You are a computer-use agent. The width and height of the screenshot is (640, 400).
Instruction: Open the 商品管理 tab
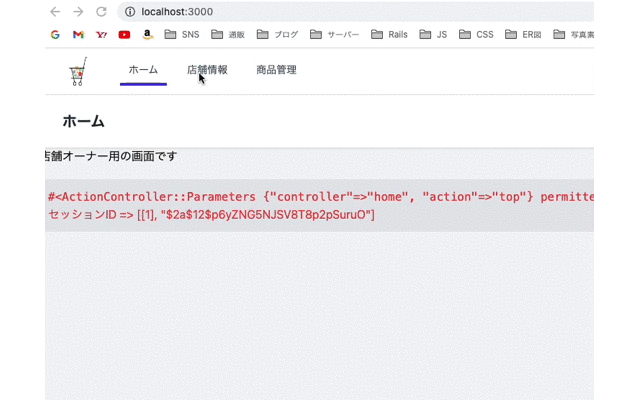tap(276, 70)
